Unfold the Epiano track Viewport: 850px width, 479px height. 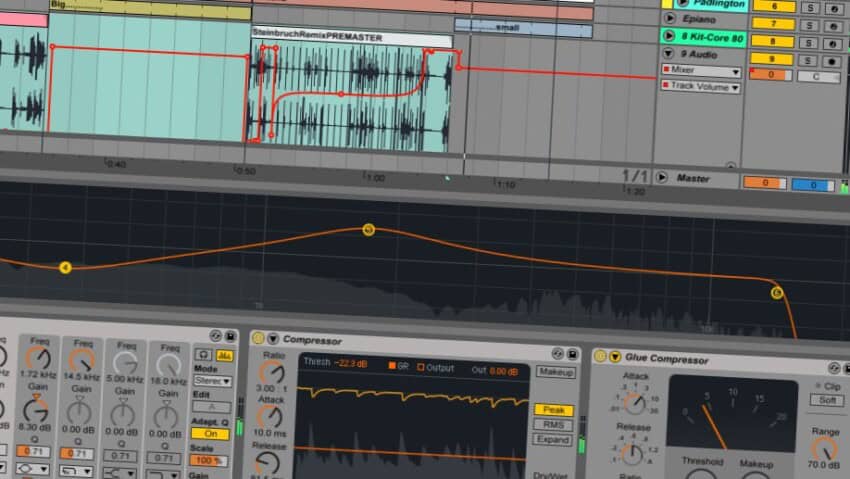pos(669,18)
